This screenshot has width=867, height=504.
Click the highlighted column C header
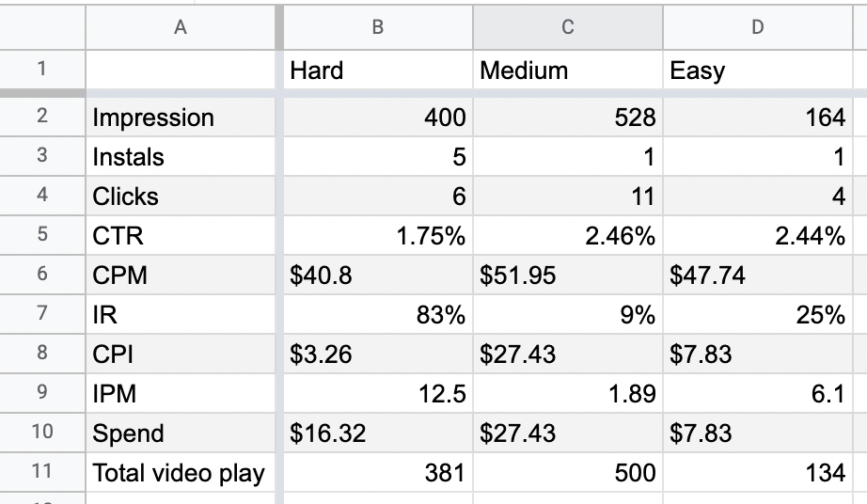[x=567, y=27]
